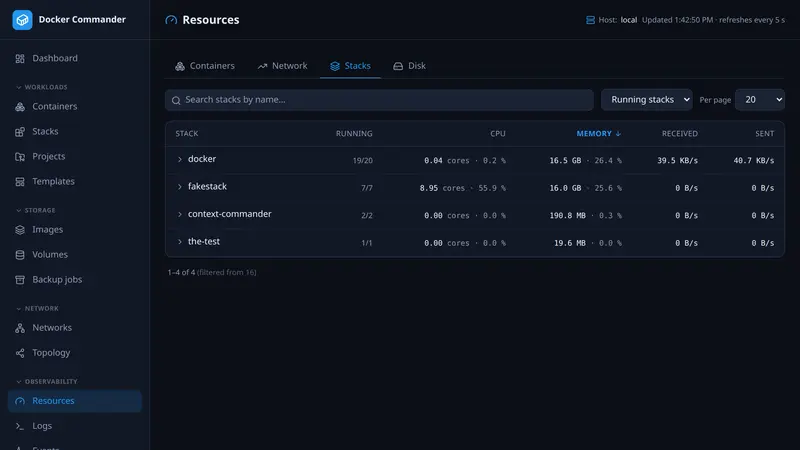Open the Projects page
The width and height of the screenshot is (800, 450).
pos(74,157)
